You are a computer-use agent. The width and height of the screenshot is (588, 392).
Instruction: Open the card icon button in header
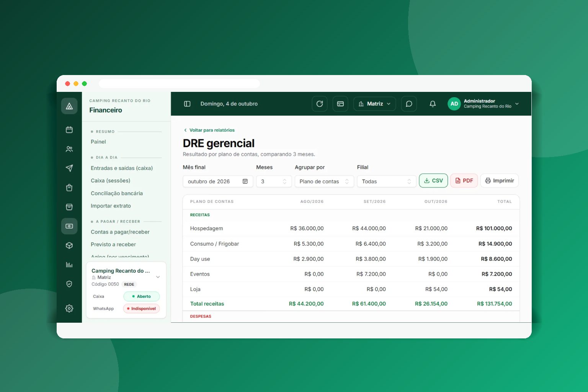coord(340,104)
